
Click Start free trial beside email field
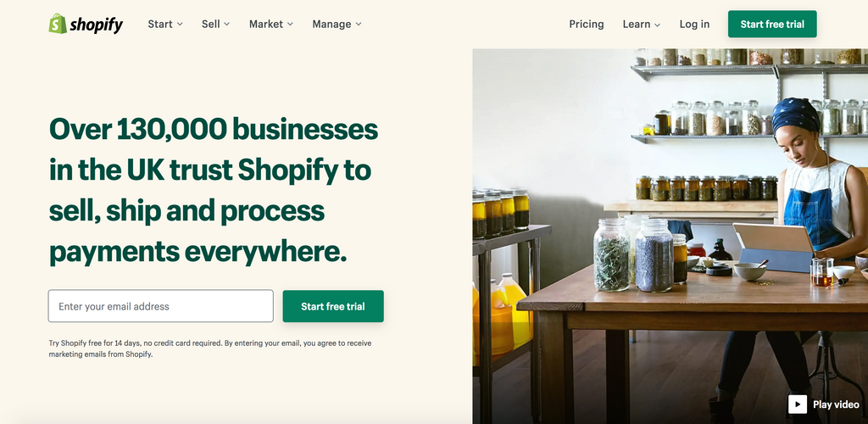(332, 306)
